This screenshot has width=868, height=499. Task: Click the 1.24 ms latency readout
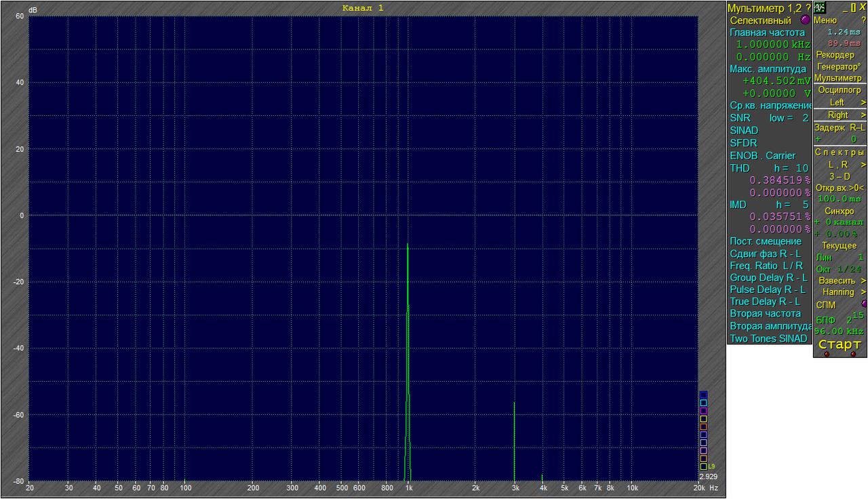(844, 32)
